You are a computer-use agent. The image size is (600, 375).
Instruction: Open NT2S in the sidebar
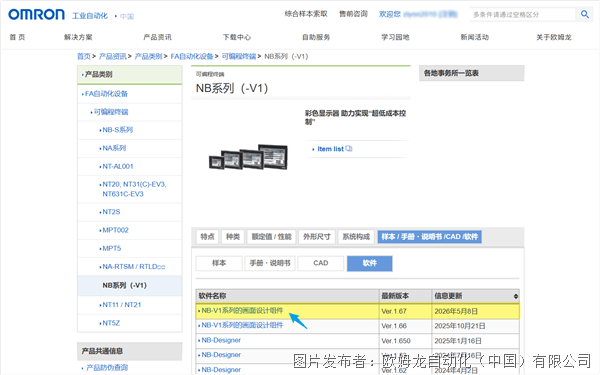pos(111,212)
